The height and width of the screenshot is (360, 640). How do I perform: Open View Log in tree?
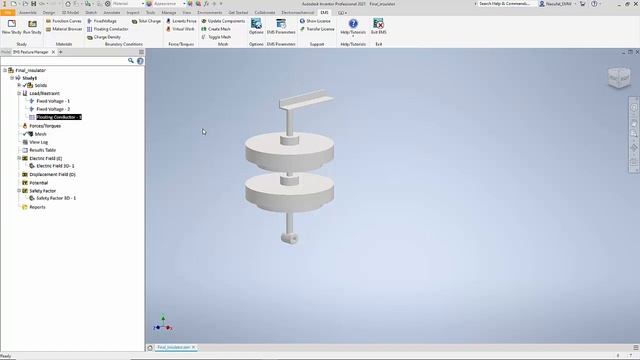coord(38,142)
